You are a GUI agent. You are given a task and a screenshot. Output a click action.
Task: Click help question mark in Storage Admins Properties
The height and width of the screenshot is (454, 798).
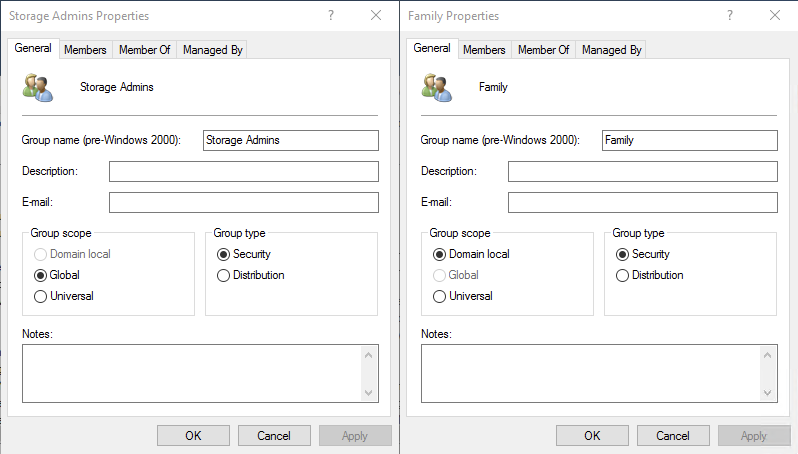point(331,15)
